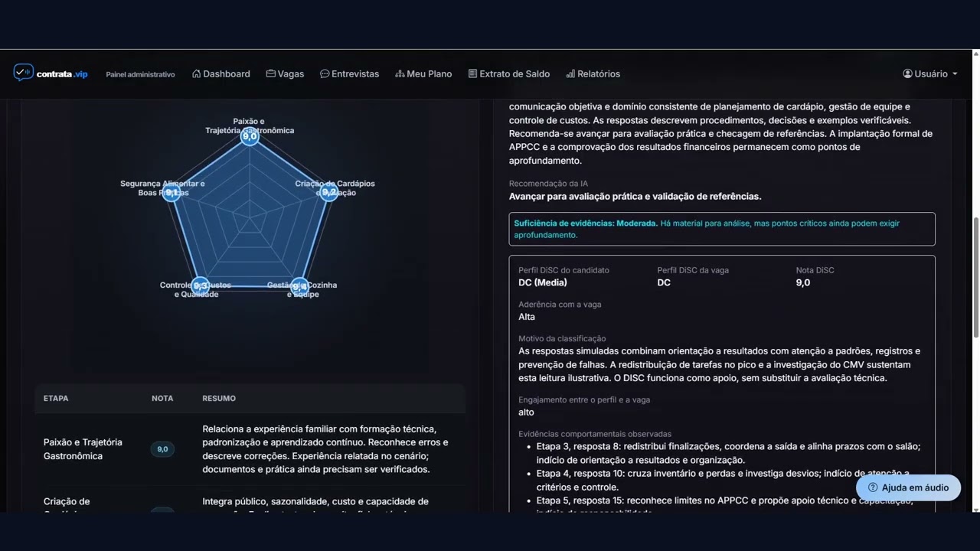Click the Segurança Alimentar radar point
This screenshot has height=551, width=980.
tap(172, 193)
